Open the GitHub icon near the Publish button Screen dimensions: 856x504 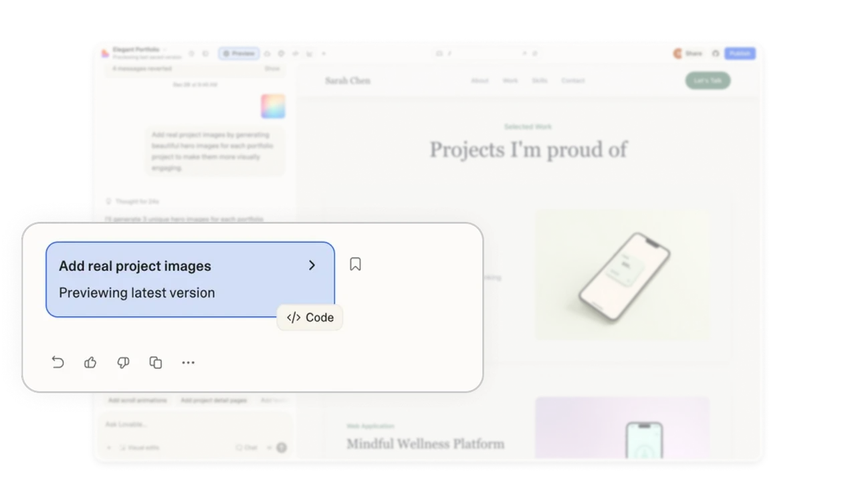point(714,53)
